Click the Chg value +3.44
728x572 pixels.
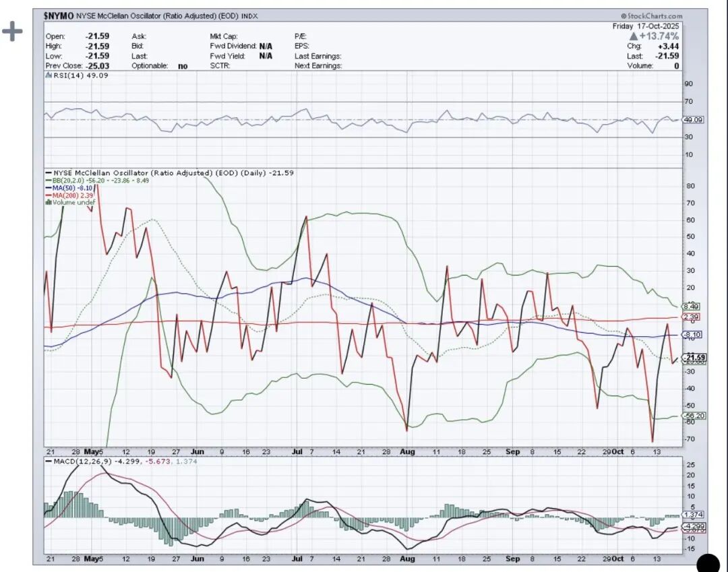(668, 46)
